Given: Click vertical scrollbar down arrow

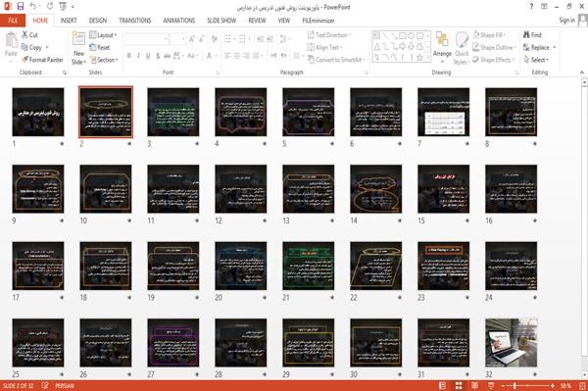Looking at the screenshot, I should (584, 375).
